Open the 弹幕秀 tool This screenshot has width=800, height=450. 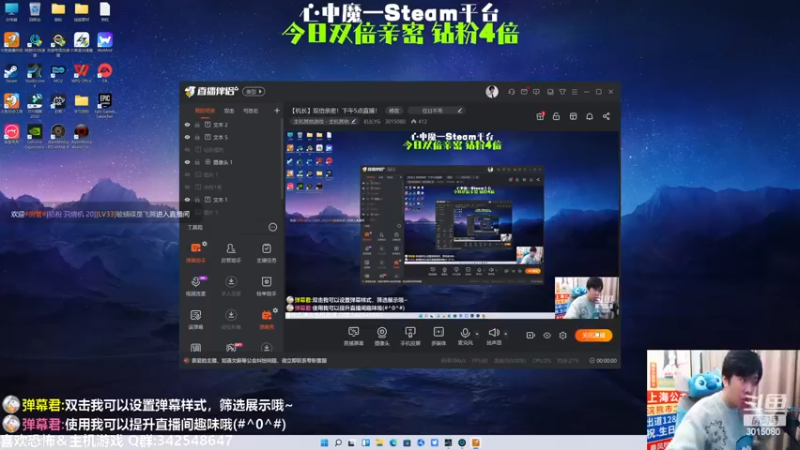click(x=266, y=319)
